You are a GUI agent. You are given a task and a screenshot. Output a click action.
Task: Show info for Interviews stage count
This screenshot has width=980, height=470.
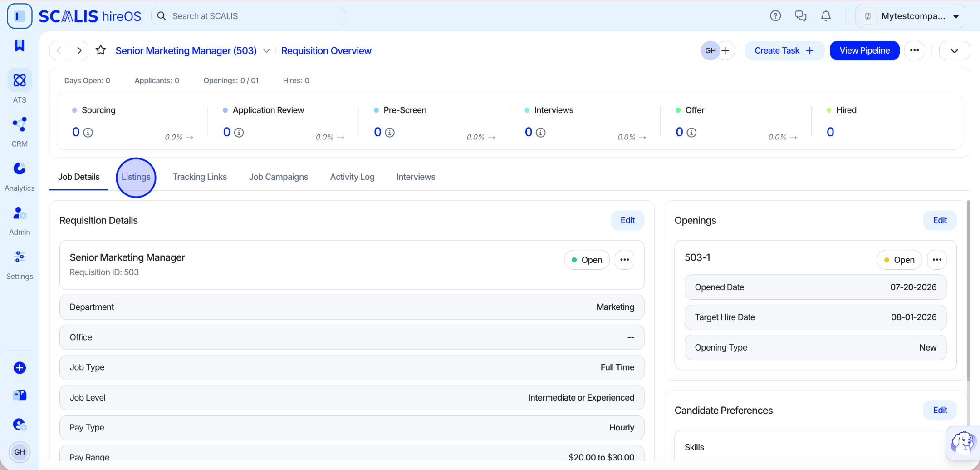[x=541, y=133]
